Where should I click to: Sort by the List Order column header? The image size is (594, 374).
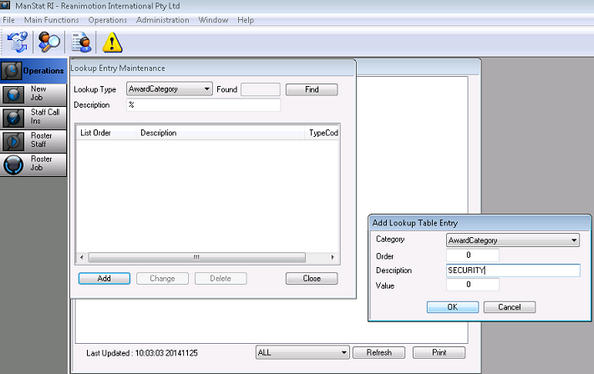107,133
